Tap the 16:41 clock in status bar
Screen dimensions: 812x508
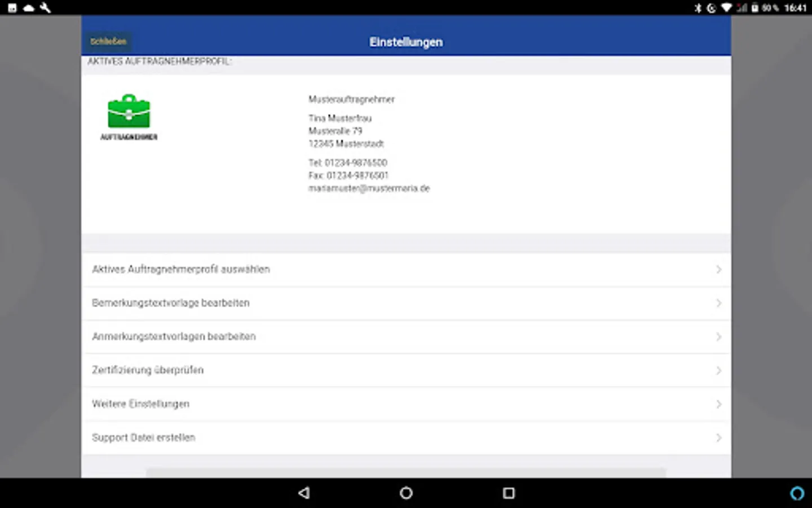click(x=796, y=8)
